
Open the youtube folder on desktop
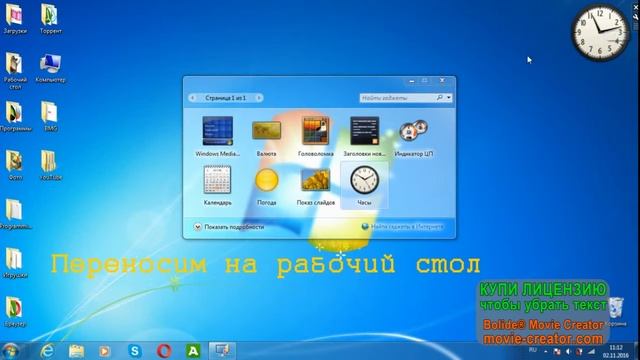pos(50,166)
